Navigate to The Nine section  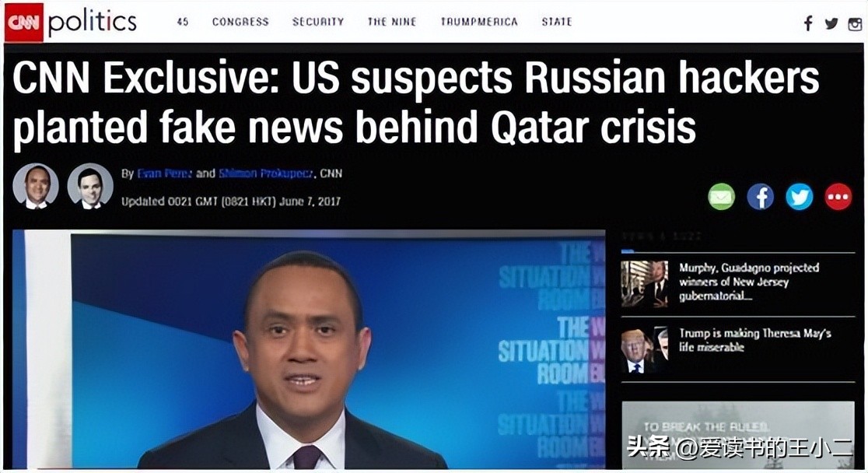[392, 22]
